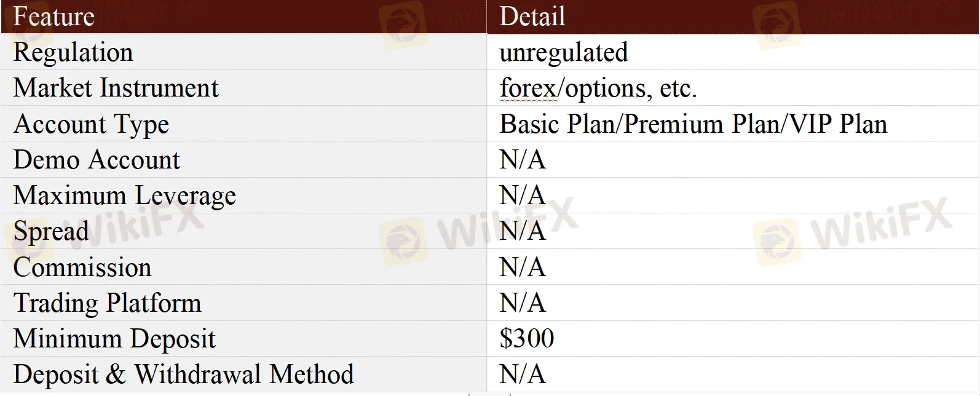
Task: Click the N/A value for Maximum Leverage
Action: [x=522, y=196]
